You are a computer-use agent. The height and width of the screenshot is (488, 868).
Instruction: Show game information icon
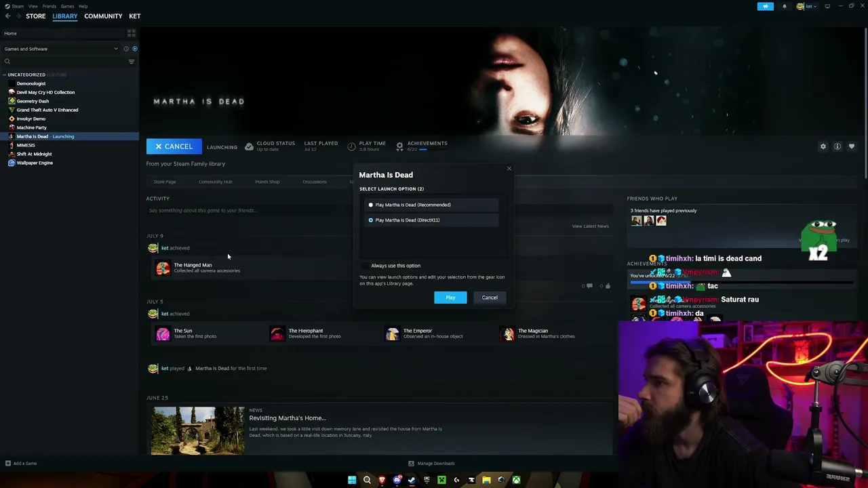click(x=837, y=146)
